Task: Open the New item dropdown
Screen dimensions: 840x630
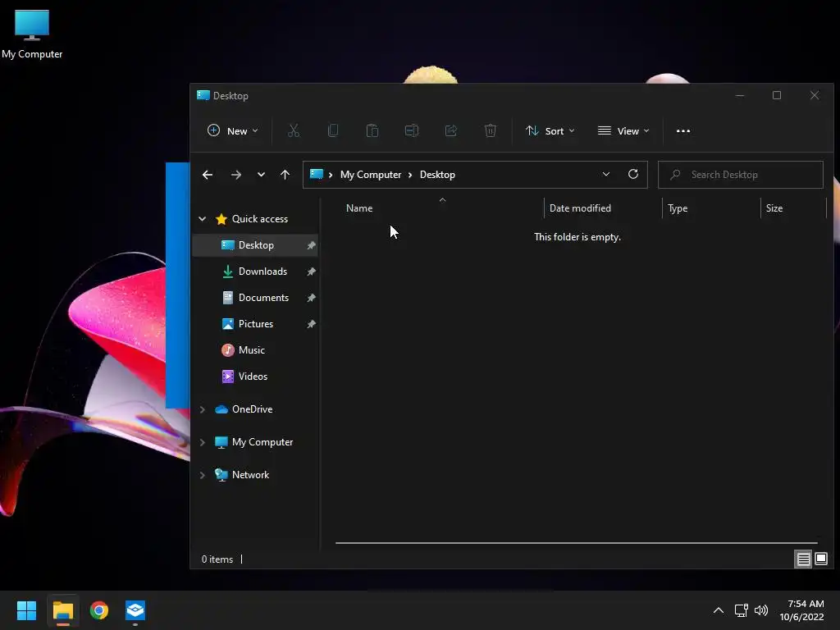Action: click(x=232, y=130)
